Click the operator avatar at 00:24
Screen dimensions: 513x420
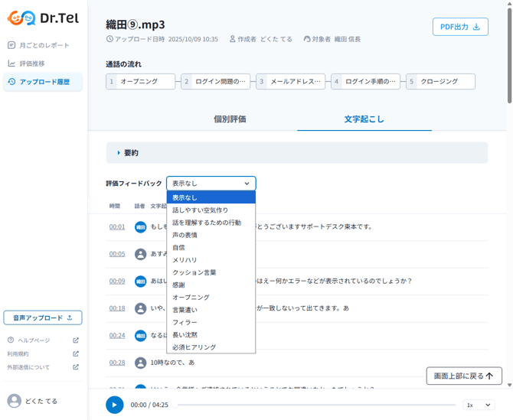click(141, 335)
